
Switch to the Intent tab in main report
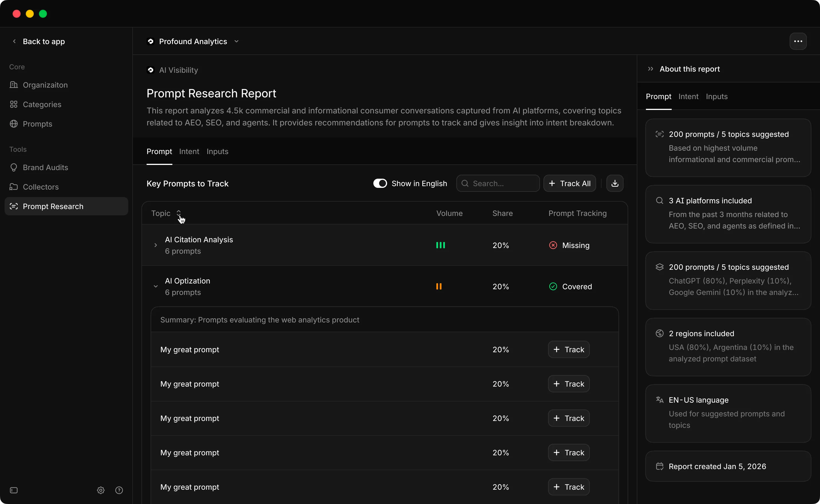[x=189, y=152]
